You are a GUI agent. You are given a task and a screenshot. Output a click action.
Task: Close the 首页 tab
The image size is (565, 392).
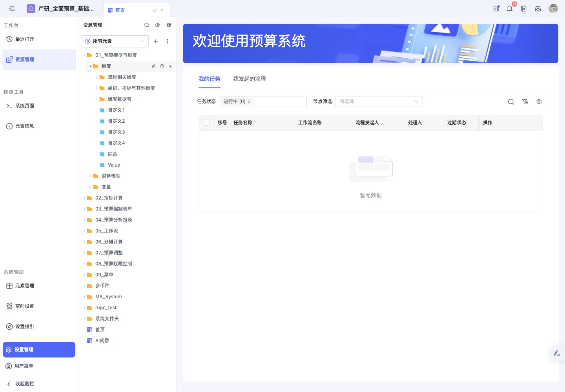coord(162,10)
